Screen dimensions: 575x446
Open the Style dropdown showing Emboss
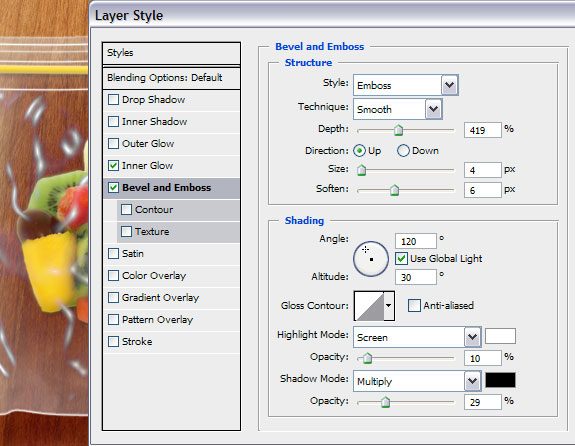(406, 85)
